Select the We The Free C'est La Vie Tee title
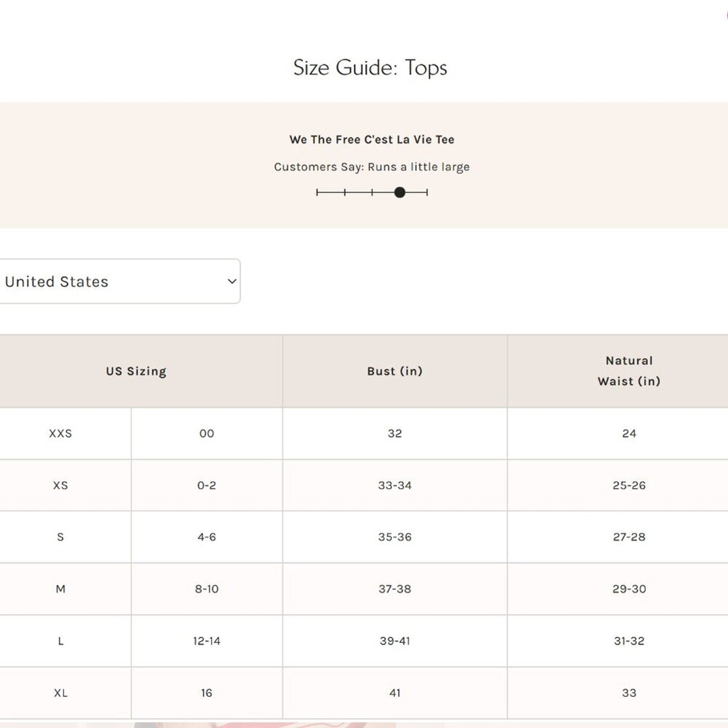Screen dimensions: 728x728 coord(372,140)
